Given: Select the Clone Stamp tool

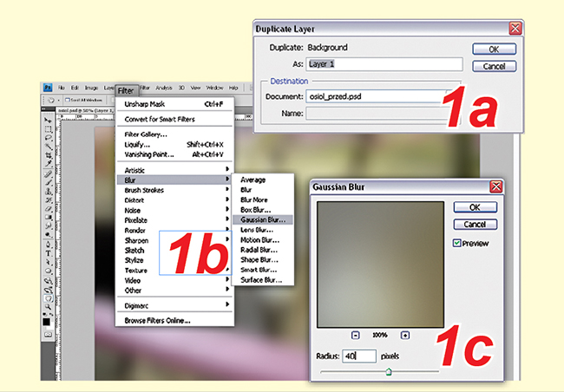Looking at the screenshot, I should click(x=48, y=192).
